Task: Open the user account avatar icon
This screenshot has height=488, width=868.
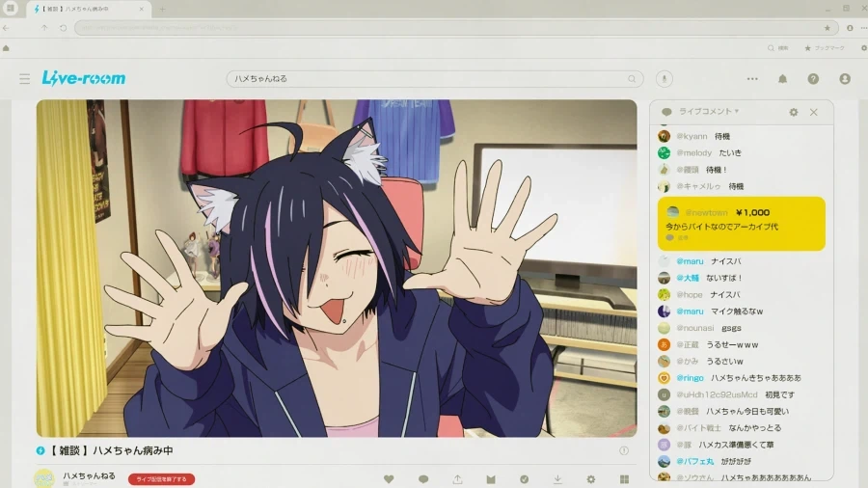Action: coord(845,79)
